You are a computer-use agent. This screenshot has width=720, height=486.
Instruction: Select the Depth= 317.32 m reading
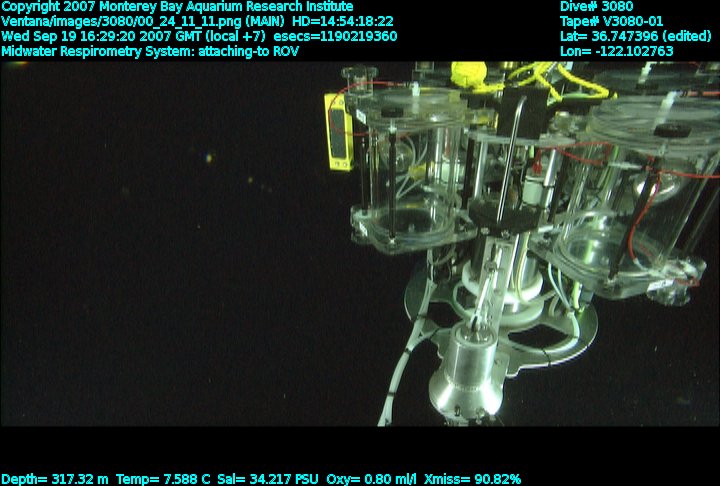[58, 479]
